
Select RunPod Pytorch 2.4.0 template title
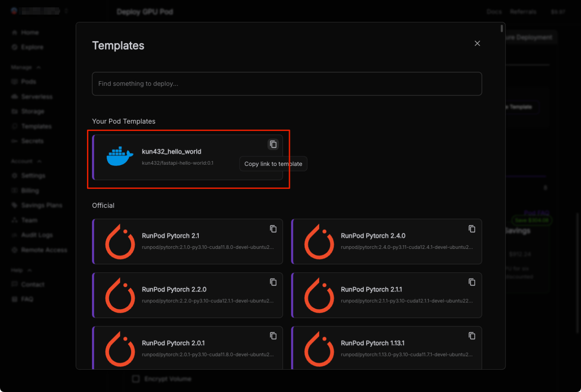tap(373, 236)
